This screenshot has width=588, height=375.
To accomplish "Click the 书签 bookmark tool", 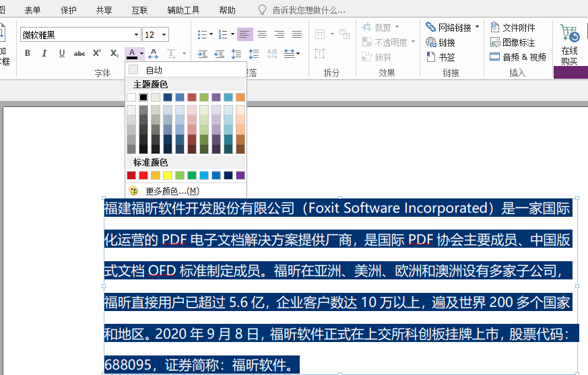I will point(440,57).
